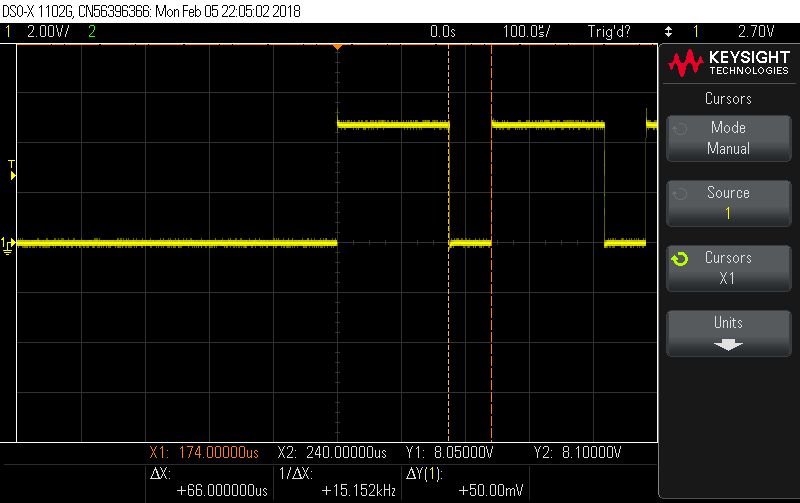Viewport: 800px width, 503px height.
Task: Select the X2 dashed cursor line
Action: [x=491, y=243]
